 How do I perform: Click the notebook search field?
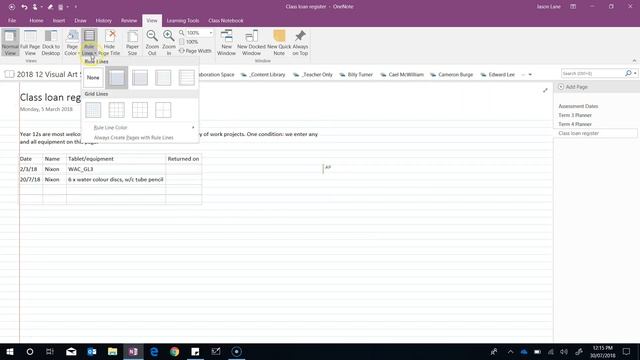point(592,73)
